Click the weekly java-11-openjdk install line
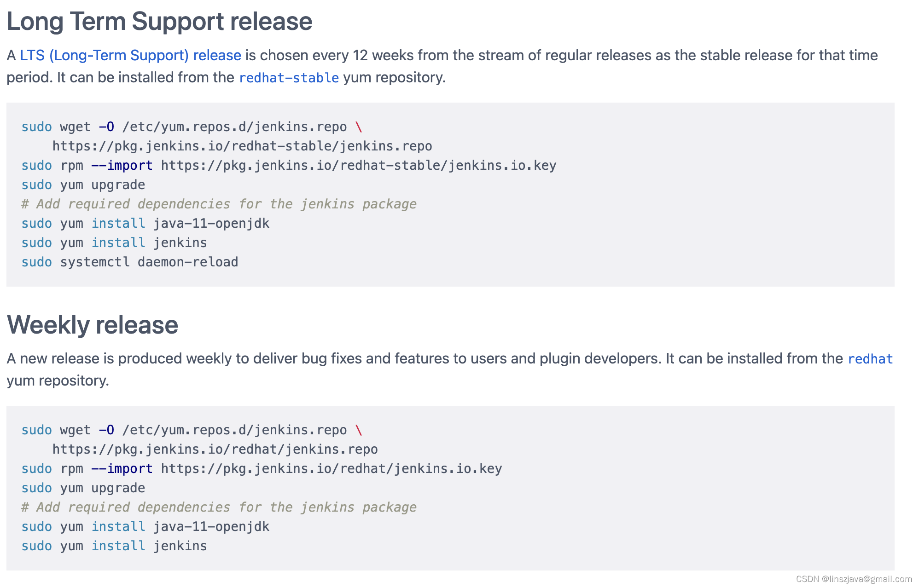 tap(145, 527)
